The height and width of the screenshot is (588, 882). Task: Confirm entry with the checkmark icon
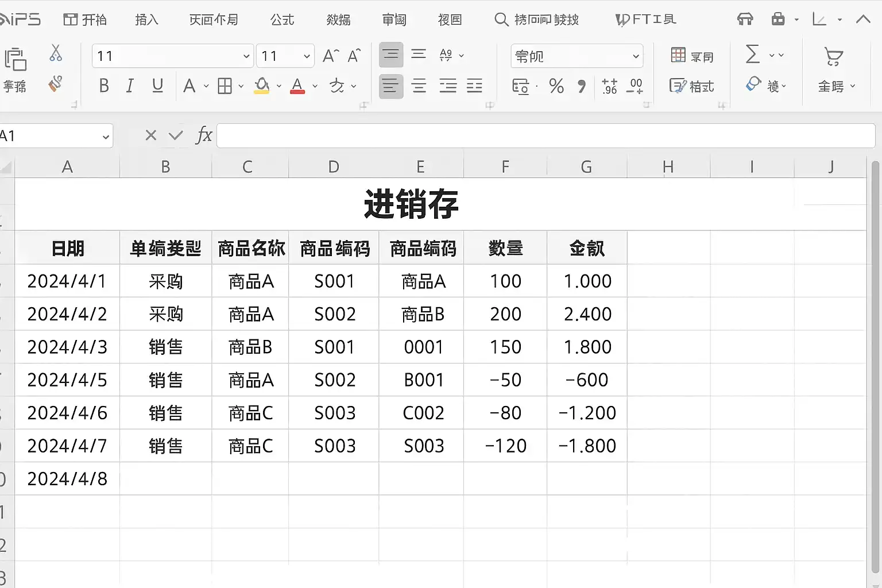pyautogui.click(x=176, y=136)
